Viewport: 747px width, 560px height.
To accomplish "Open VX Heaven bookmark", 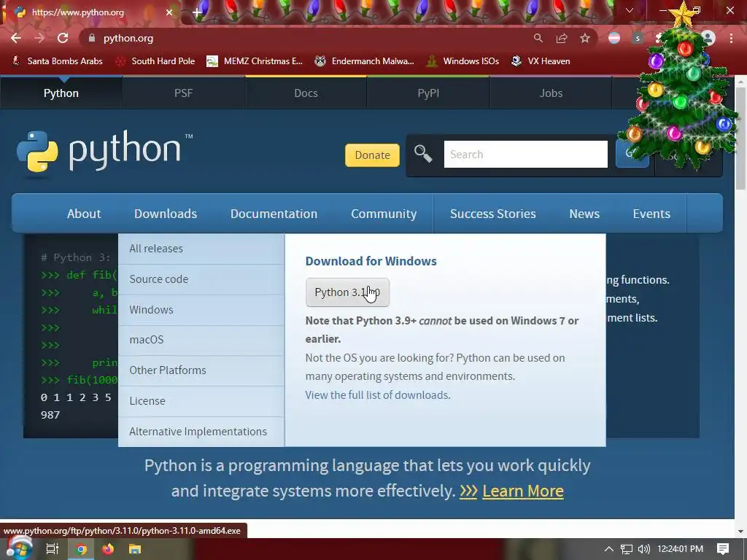I will (x=541, y=61).
